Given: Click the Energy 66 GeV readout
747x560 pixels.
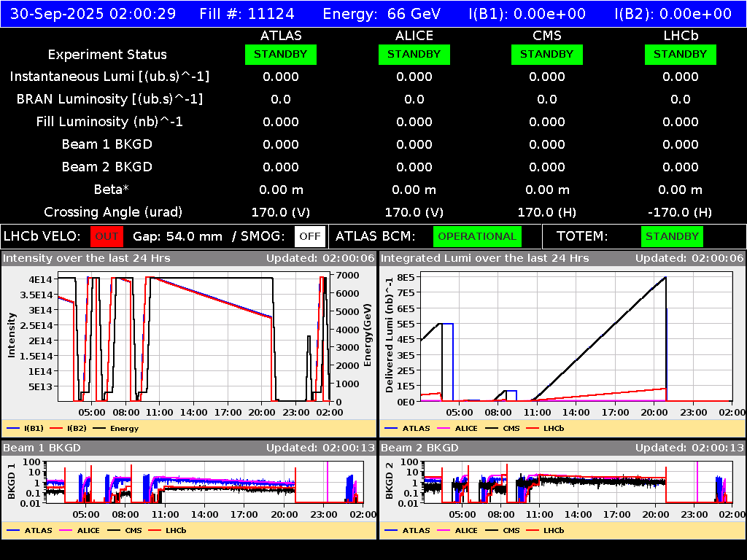Looking at the screenshot, I should pos(382,14).
